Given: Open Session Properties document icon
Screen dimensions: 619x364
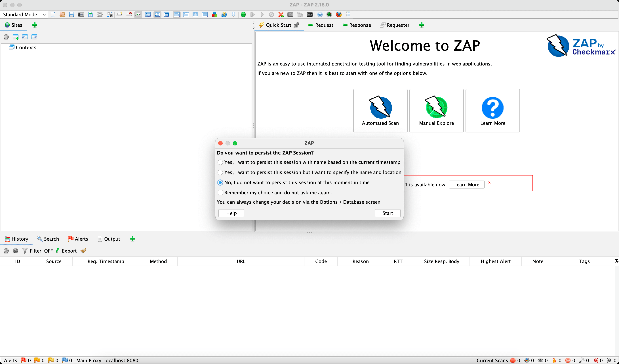Looking at the screenshot, I should coord(90,14).
